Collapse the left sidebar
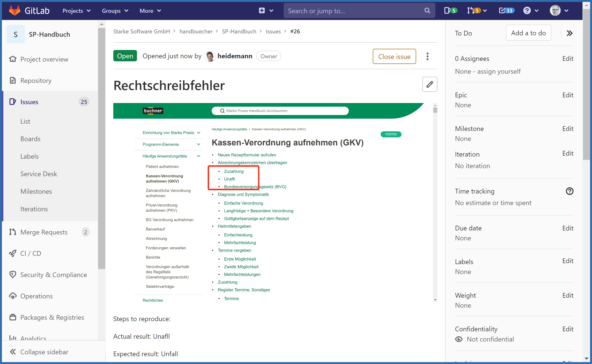592x364 pixels. click(39, 352)
